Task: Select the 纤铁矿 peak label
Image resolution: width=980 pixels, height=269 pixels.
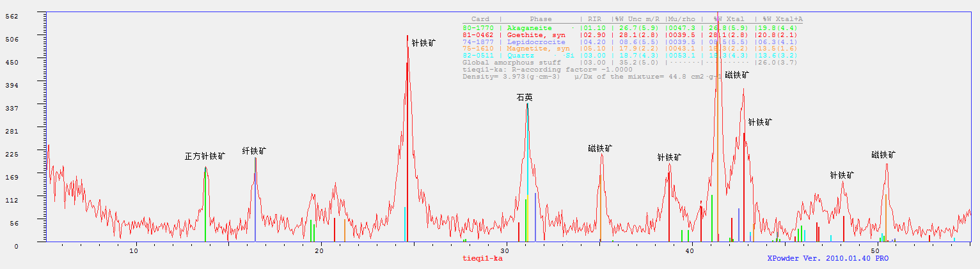Action: (x=254, y=151)
